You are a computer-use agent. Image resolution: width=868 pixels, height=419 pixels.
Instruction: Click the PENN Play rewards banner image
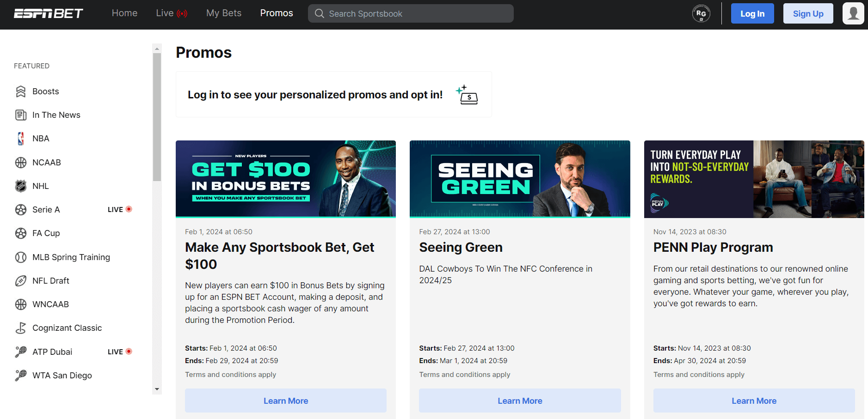click(754, 179)
